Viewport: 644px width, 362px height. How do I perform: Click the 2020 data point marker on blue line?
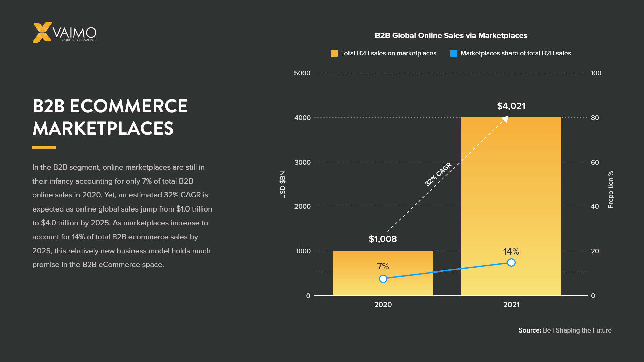383,279
